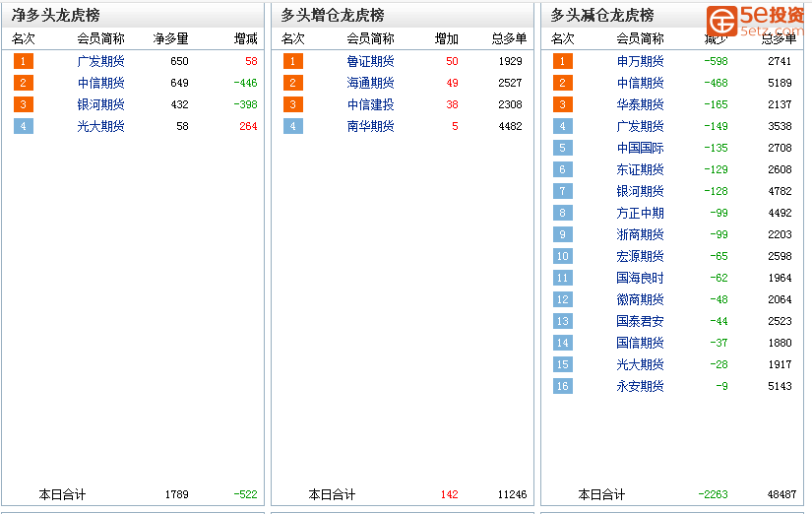Click rank badge 3 beside 中信建投

coord(293,104)
